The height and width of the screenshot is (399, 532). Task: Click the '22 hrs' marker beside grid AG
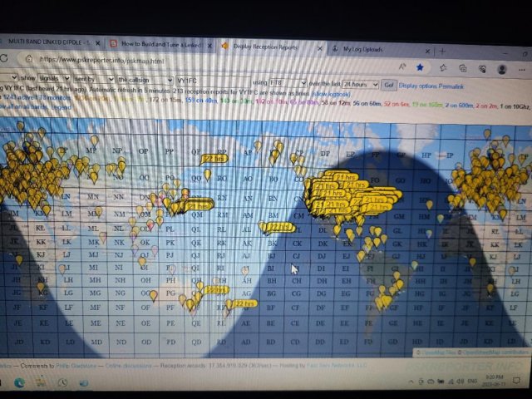coord(245,303)
